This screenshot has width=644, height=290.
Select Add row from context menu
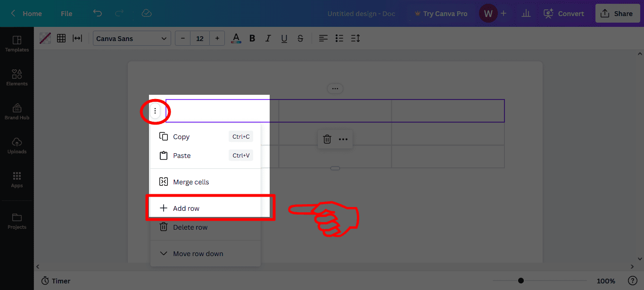pos(186,208)
